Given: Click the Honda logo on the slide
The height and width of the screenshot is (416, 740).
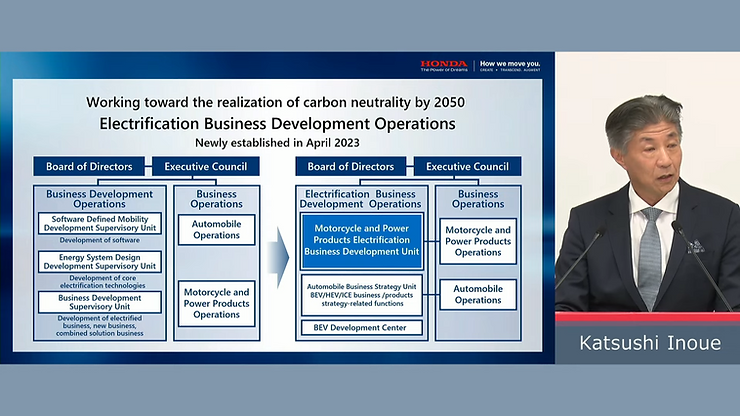Looking at the screenshot, I should click(444, 66).
